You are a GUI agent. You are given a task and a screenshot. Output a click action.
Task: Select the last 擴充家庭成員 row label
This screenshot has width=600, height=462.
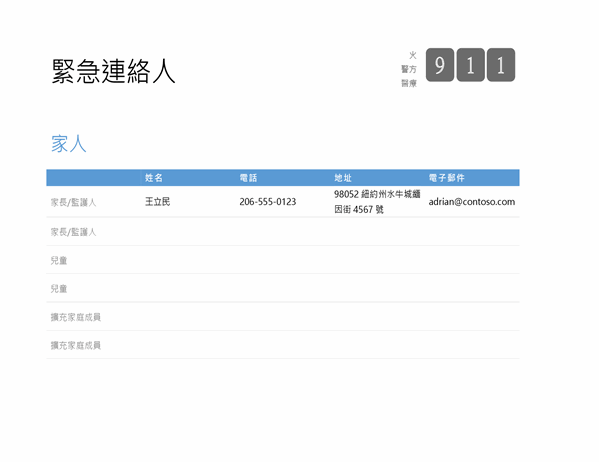pos(76,345)
